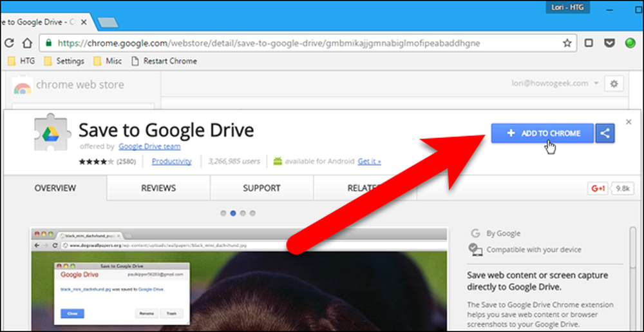Switch to the Overview tab

(55, 188)
